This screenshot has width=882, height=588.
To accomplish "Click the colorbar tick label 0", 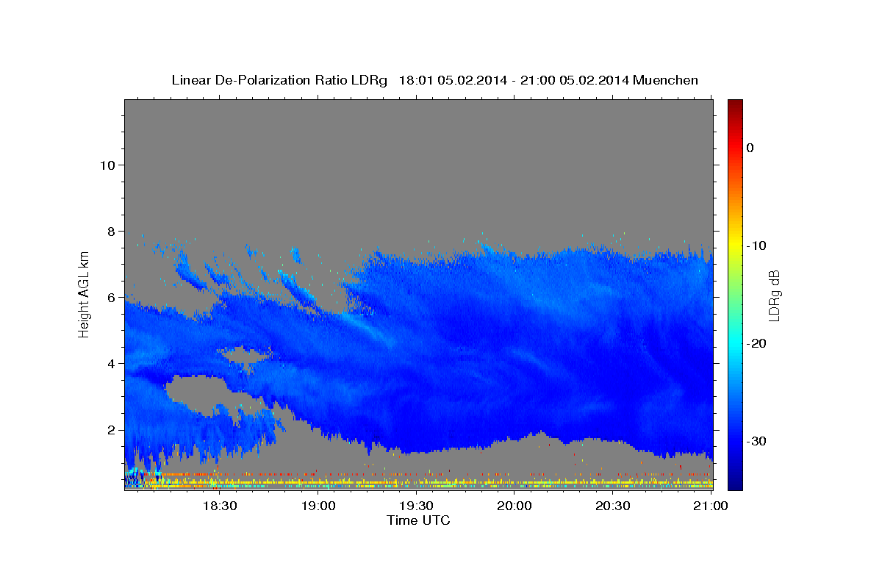I will (x=750, y=148).
